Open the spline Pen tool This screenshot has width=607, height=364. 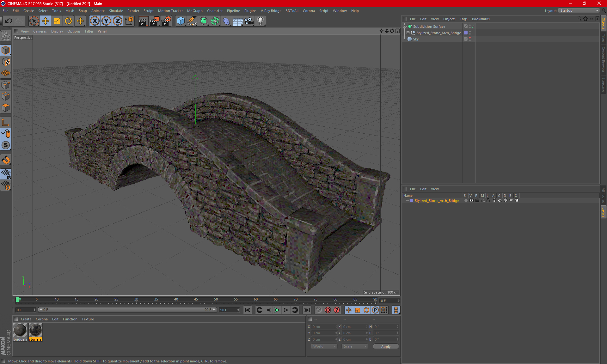[x=192, y=21]
